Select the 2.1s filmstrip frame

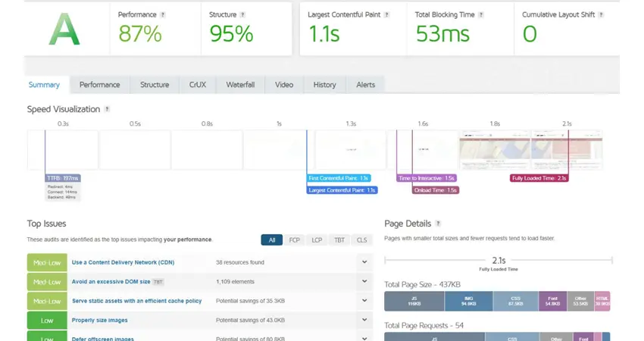(567, 149)
